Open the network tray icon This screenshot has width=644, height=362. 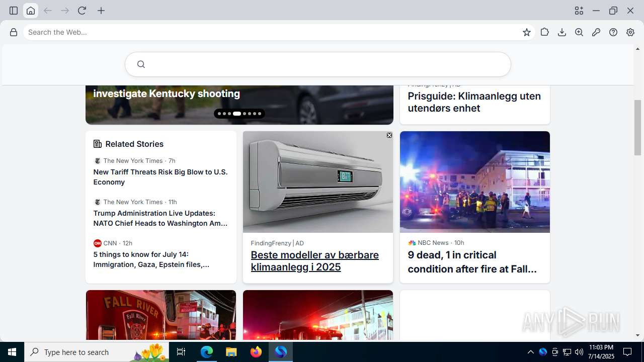click(x=567, y=352)
